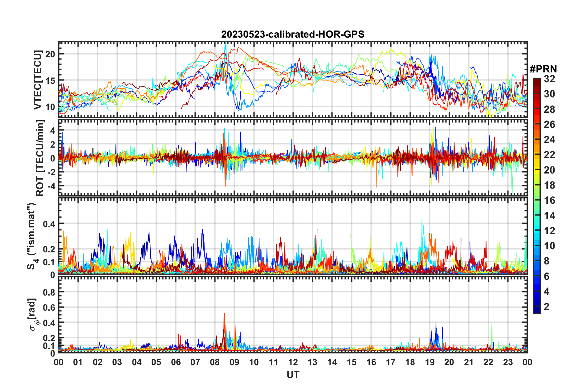Image resolution: width=586 pixels, height=392 pixels.
Task: Click colorbar tick label 24
Action: [549, 140]
